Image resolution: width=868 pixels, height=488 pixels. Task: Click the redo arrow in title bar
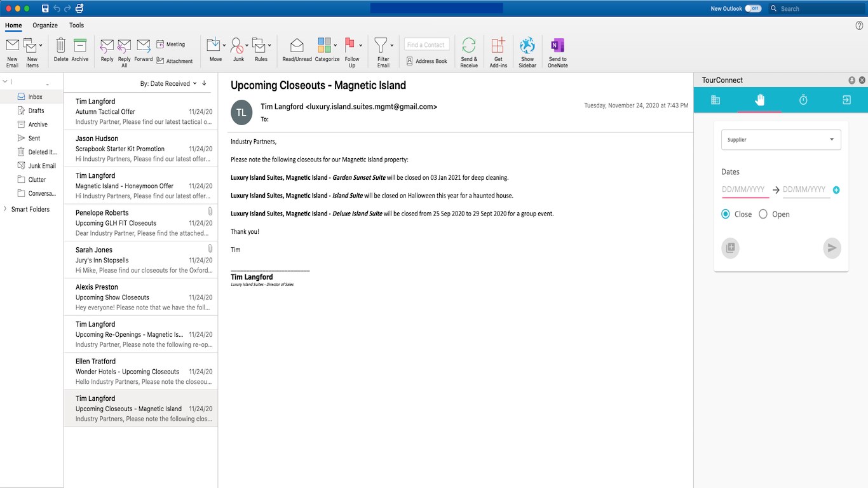67,8
